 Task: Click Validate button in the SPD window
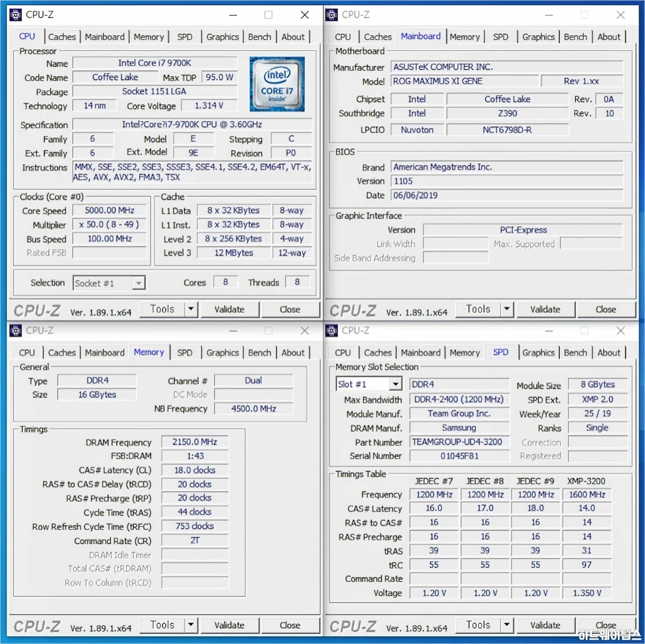pyautogui.click(x=545, y=625)
